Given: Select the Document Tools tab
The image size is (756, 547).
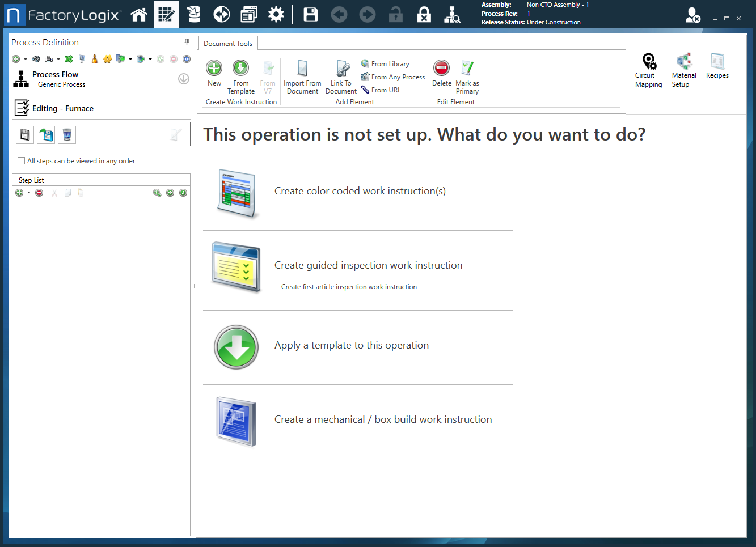Looking at the screenshot, I should click(228, 44).
